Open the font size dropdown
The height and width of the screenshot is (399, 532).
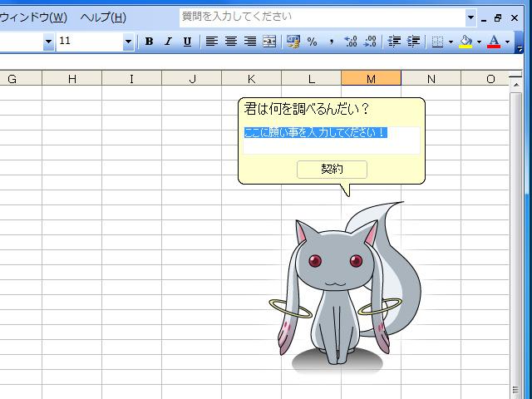click(x=128, y=42)
